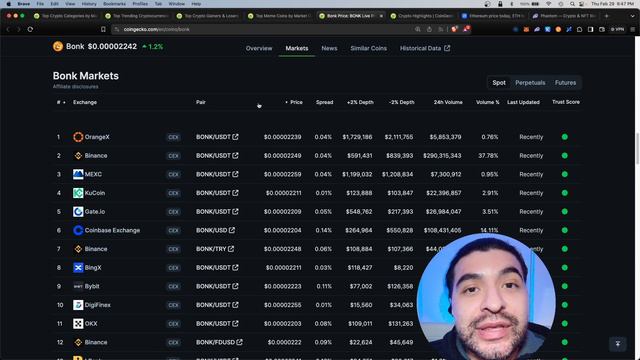Click the DigiFinex exchange logo
The width and height of the screenshot is (640, 360).
click(78, 305)
